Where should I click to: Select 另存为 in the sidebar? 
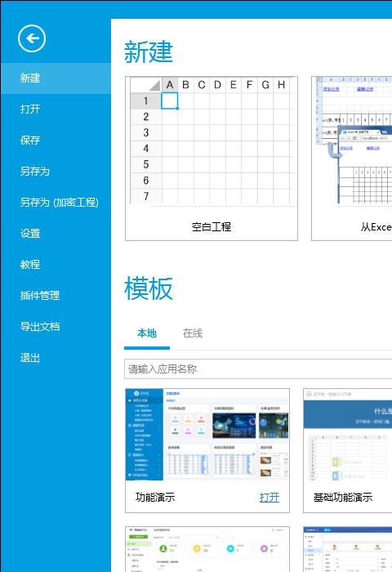(x=56, y=171)
